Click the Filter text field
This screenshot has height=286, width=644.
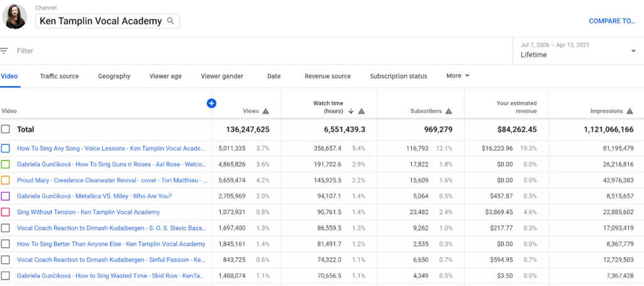click(x=25, y=51)
